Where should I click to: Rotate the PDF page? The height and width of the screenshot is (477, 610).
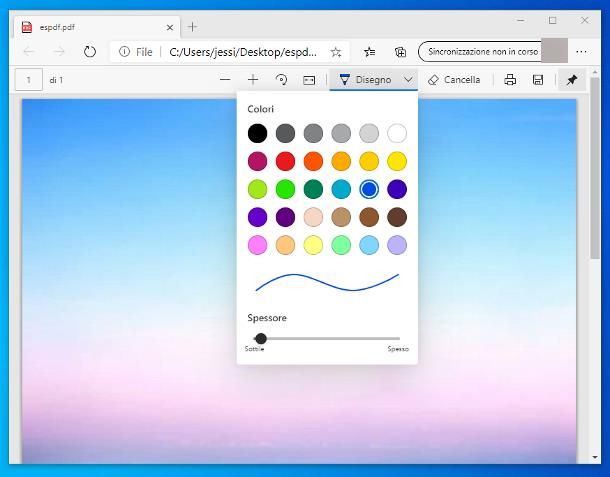[281, 80]
